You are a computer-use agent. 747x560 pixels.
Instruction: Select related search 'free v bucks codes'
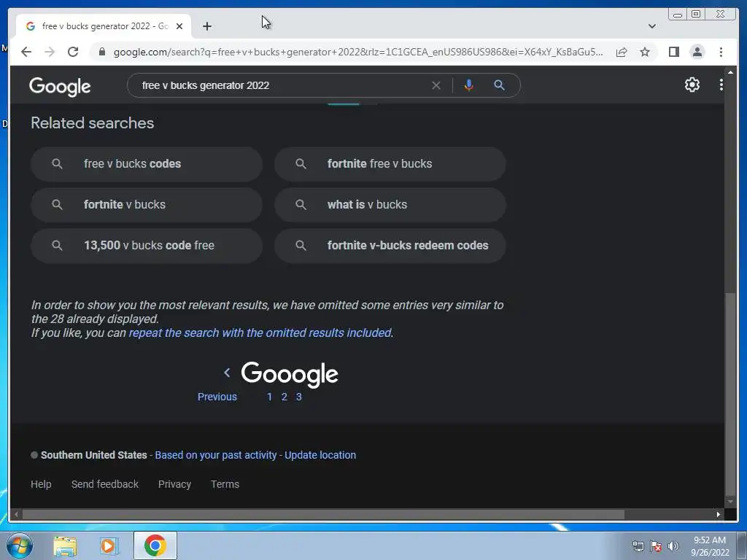click(147, 164)
